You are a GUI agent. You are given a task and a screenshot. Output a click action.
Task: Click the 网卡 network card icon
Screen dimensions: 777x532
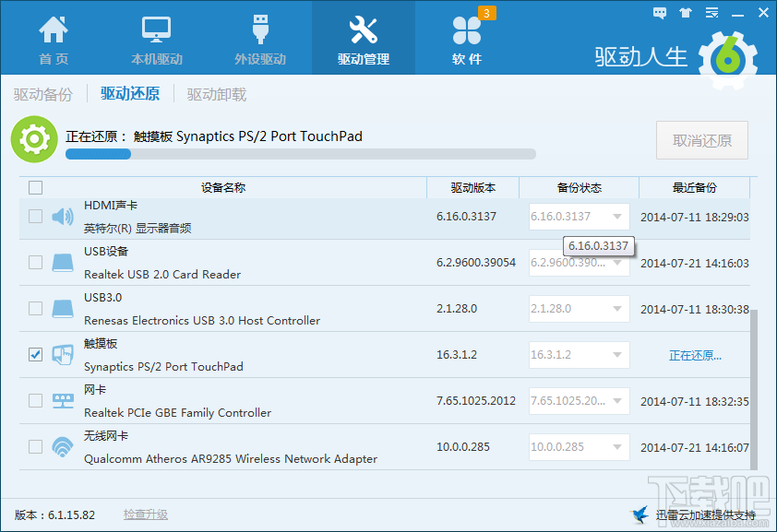pyautogui.click(x=63, y=401)
